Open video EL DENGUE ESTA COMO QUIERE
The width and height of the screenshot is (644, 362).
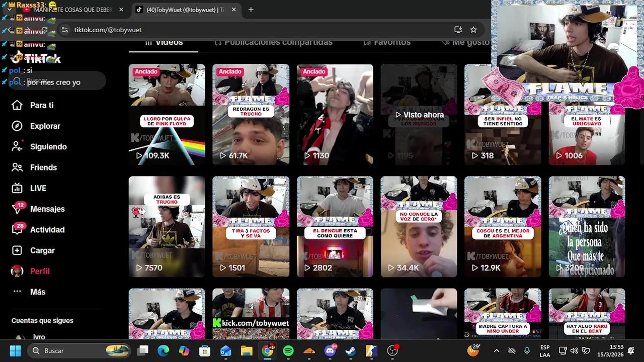coord(335,226)
